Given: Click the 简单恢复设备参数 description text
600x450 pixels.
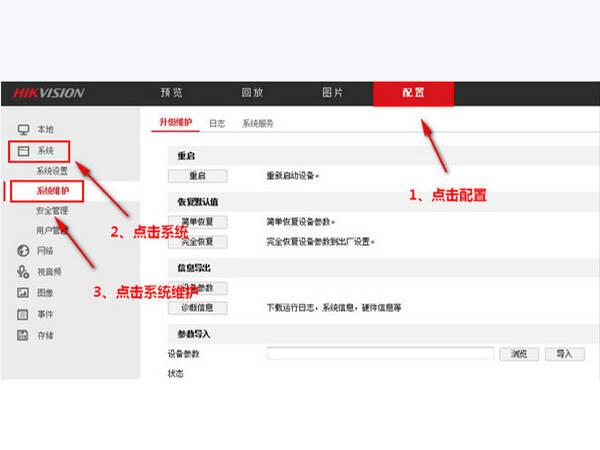Looking at the screenshot, I should (301, 222).
